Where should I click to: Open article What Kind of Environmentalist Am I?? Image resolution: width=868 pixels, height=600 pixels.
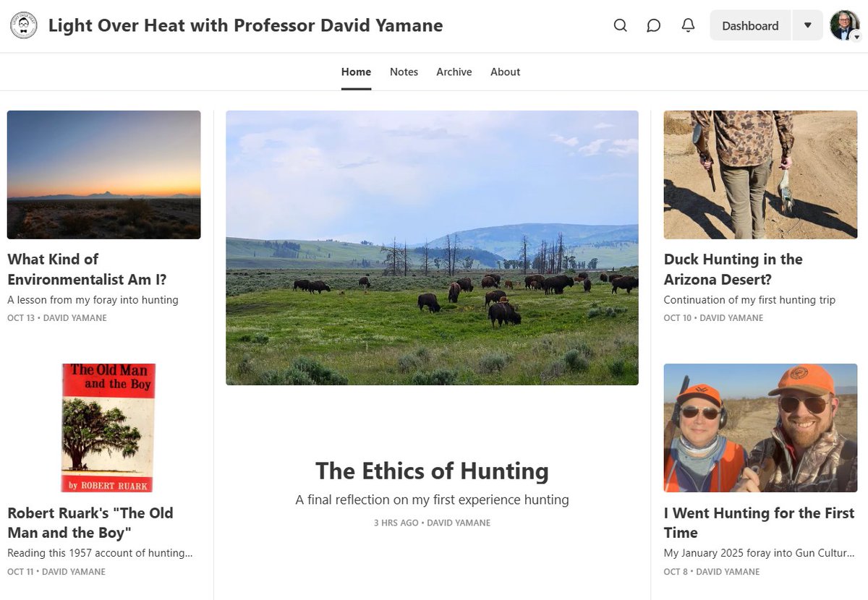click(x=87, y=269)
